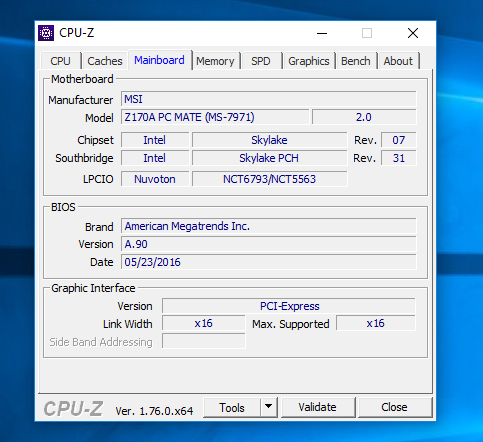Click the Max. Supported label
Viewport: 483px width, 442px height.
[x=291, y=324]
